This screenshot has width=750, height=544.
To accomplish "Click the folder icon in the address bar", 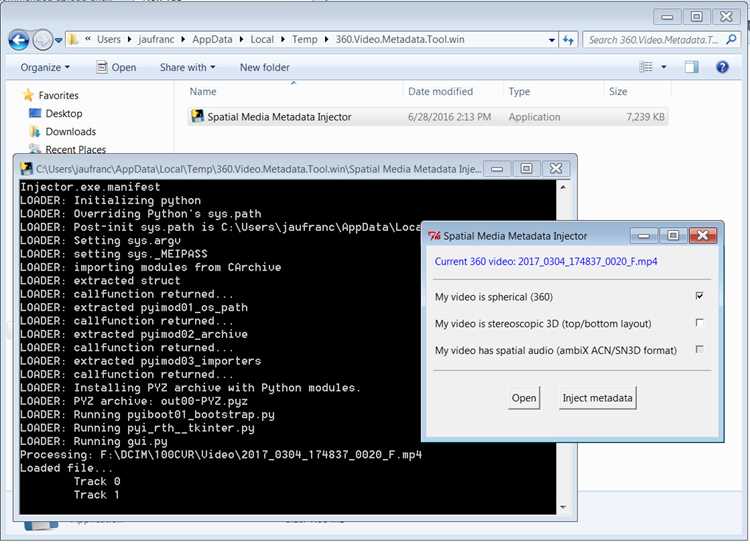I will tap(73, 39).
